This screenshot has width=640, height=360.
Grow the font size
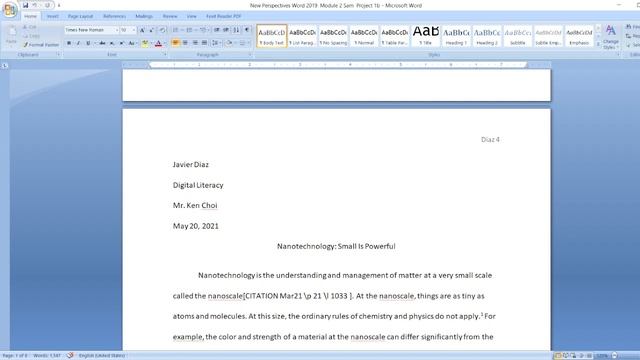[x=142, y=30]
